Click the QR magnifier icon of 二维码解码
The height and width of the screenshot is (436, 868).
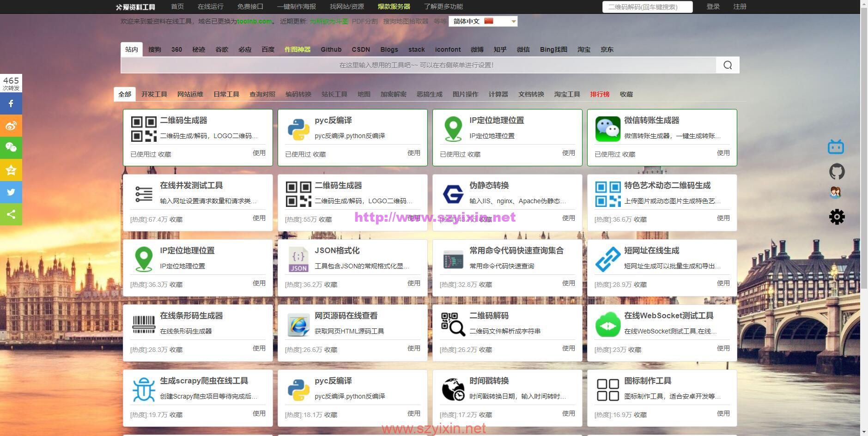pos(453,324)
